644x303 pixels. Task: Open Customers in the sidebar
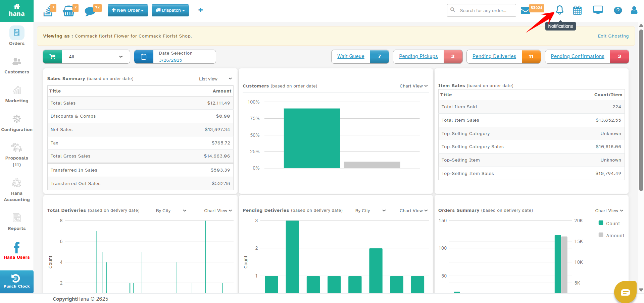pos(17,66)
